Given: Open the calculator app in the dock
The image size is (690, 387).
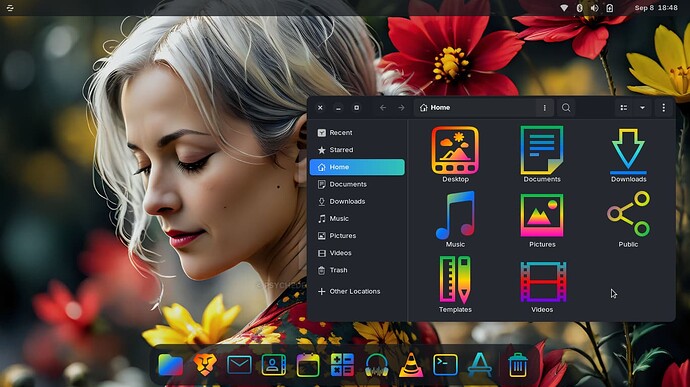Looking at the screenshot, I should pyautogui.click(x=342, y=365).
